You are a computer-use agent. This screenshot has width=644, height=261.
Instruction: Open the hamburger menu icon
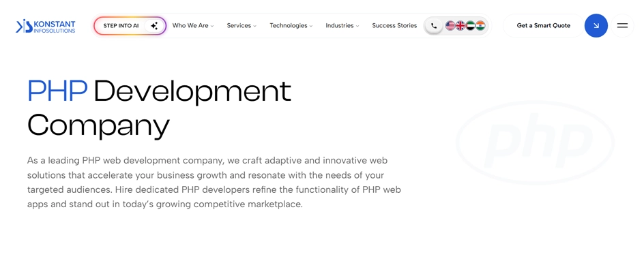[x=622, y=25]
